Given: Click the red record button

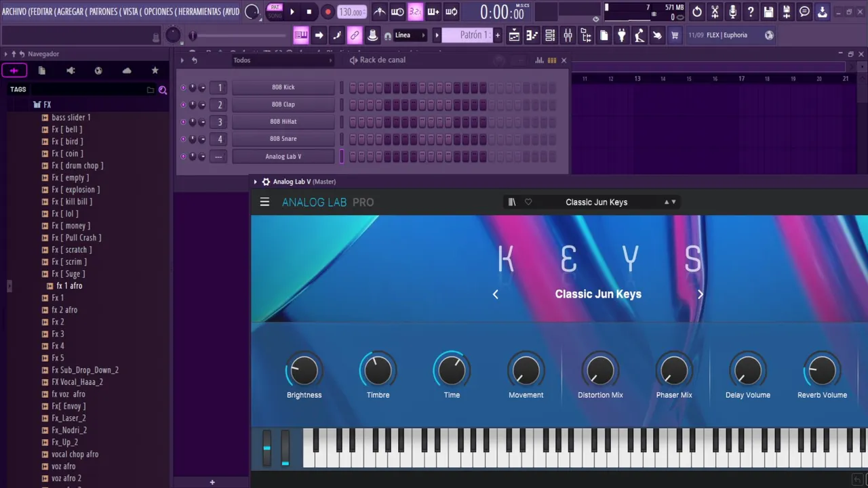Looking at the screenshot, I should pos(328,12).
